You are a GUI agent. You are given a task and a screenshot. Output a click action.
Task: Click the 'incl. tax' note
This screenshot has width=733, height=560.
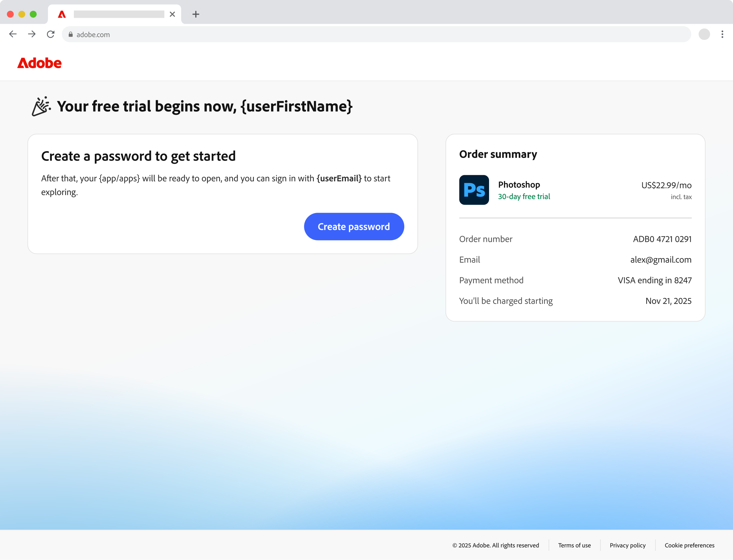(x=681, y=197)
